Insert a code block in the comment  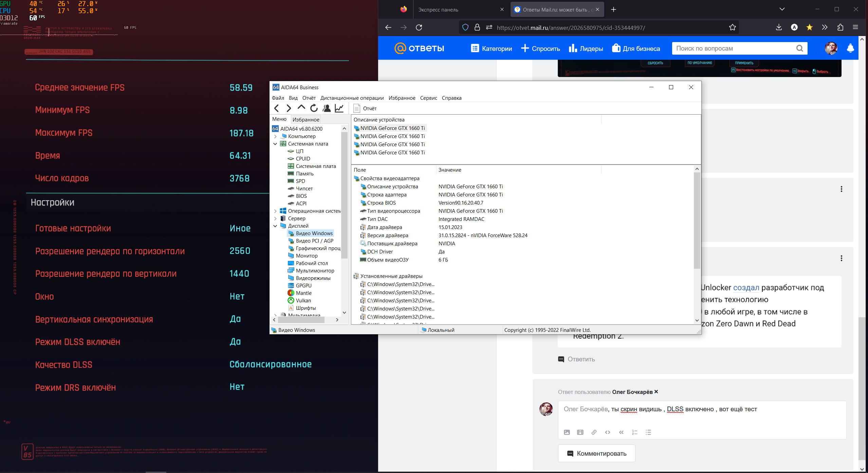point(607,432)
